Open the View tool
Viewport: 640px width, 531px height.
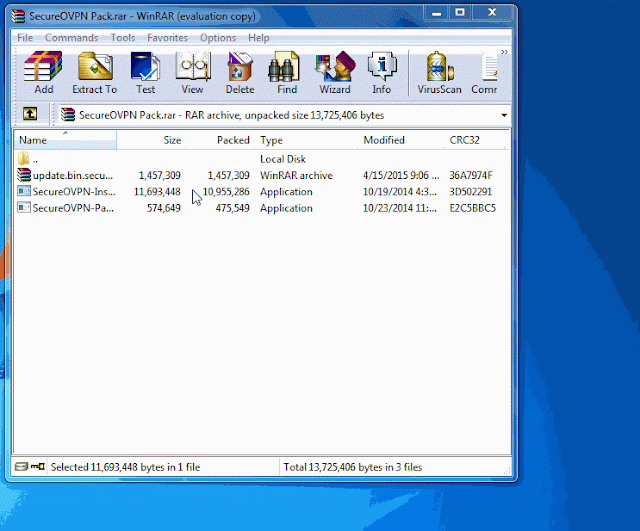[x=192, y=73]
